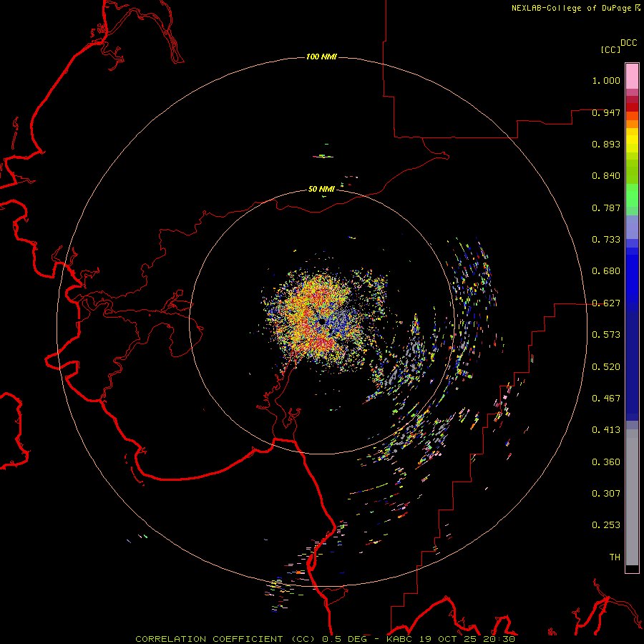Click the 50 NMI range ring label
The width and height of the screenshot is (644, 644).
[x=321, y=189]
